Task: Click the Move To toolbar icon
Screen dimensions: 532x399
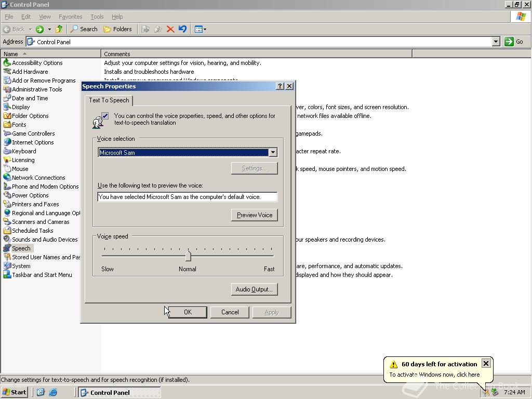Action: [x=145, y=29]
